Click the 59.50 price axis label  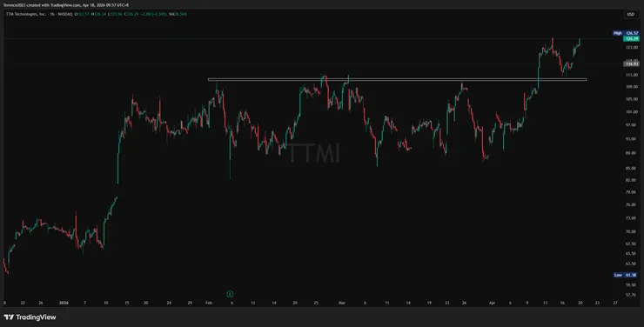coord(632,284)
